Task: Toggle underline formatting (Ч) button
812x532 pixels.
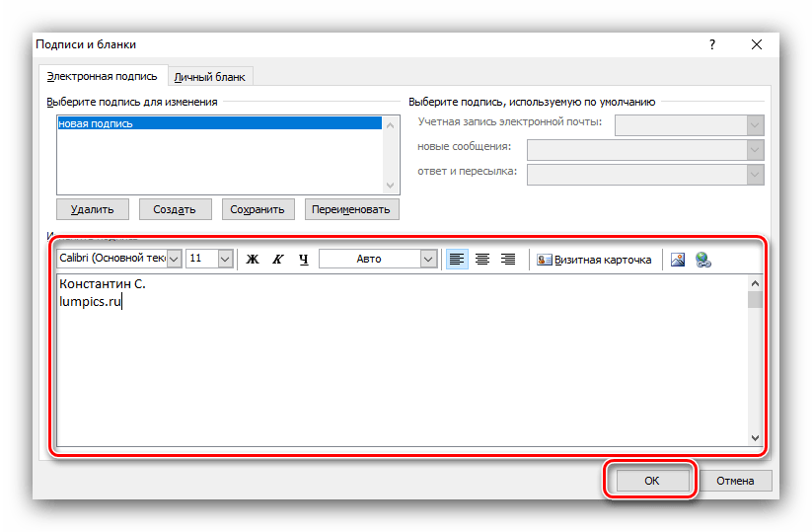Action: (x=303, y=260)
